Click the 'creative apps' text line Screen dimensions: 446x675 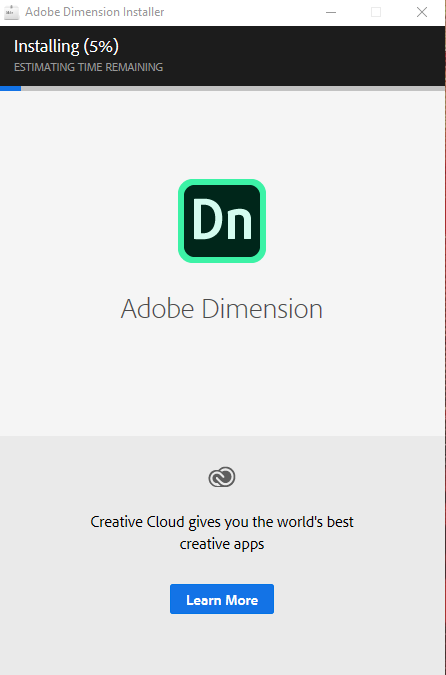tap(222, 544)
